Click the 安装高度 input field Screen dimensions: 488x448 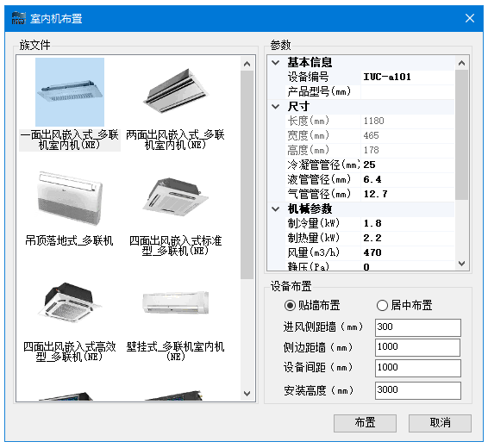click(418, 390)
